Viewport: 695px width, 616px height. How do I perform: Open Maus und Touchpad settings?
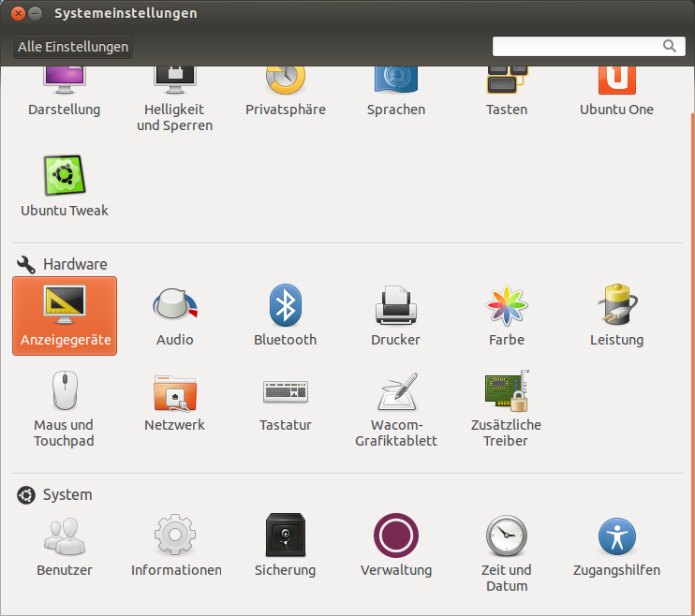point(65,407)
